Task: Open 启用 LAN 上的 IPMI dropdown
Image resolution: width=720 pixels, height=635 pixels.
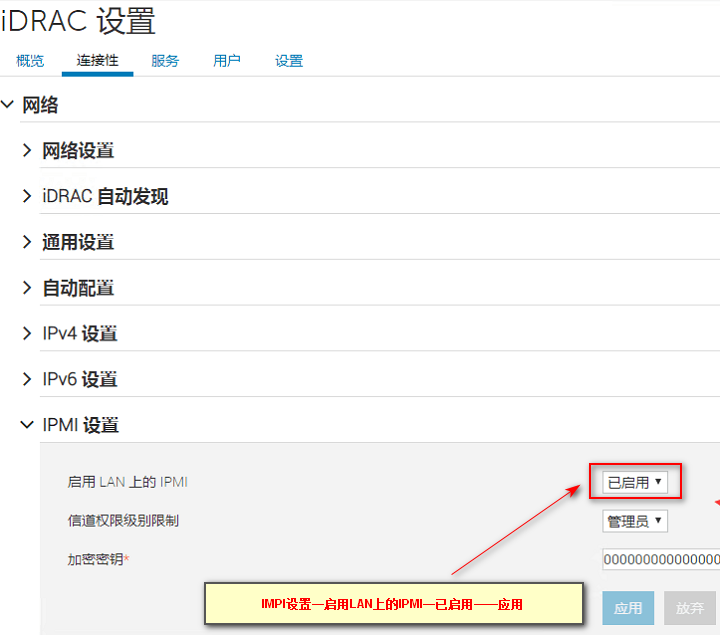Action: tap(635, 482)
